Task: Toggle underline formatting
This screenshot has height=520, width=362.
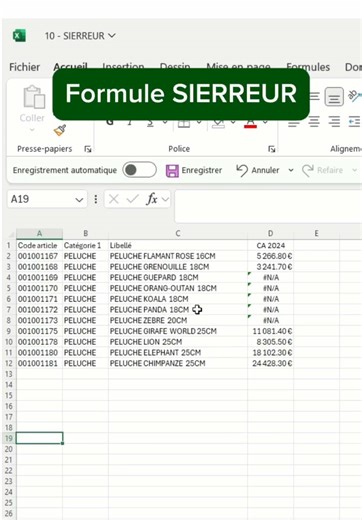Action: click(x=150, y=123)
